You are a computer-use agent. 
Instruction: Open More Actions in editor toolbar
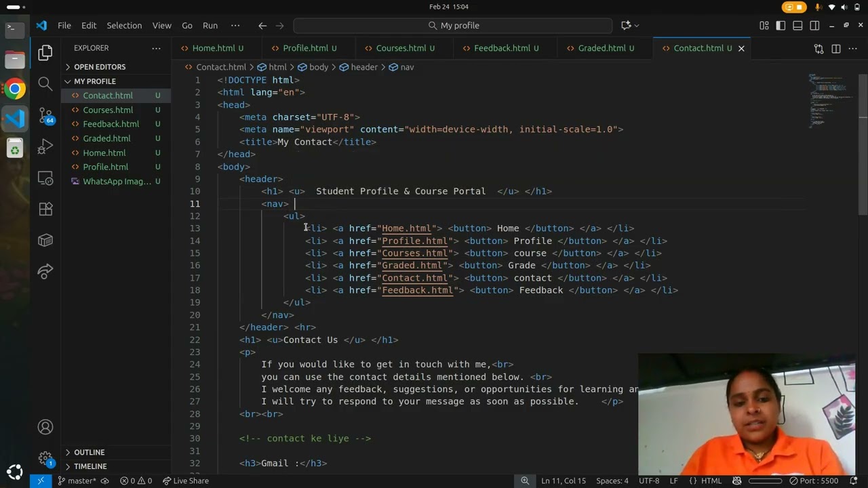tap(853, 49)
